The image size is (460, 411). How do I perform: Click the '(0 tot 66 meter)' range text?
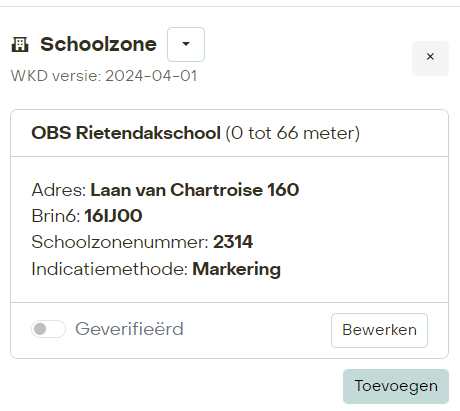point(293,133)
